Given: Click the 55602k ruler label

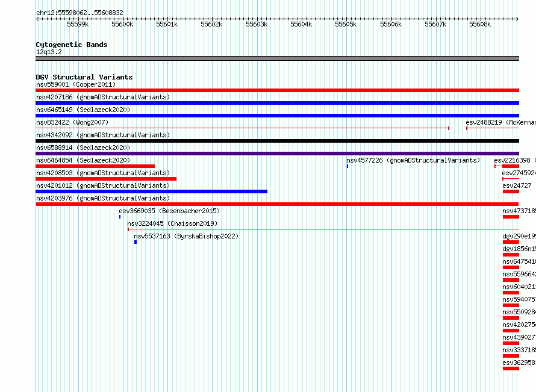Looking at the screenshot, I should click(x=211, y=24).
